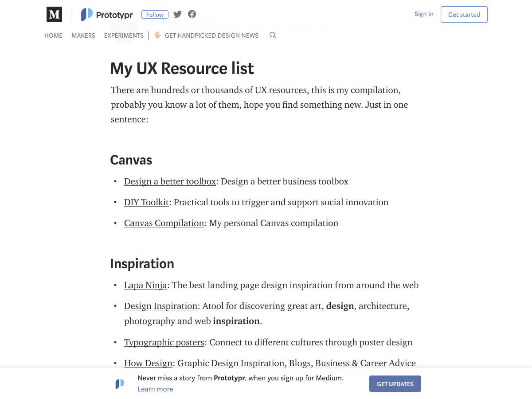Open the DIY Toolkit link
Image resolution: width=532 pixels, height=399 pixels.
point(146,202)
